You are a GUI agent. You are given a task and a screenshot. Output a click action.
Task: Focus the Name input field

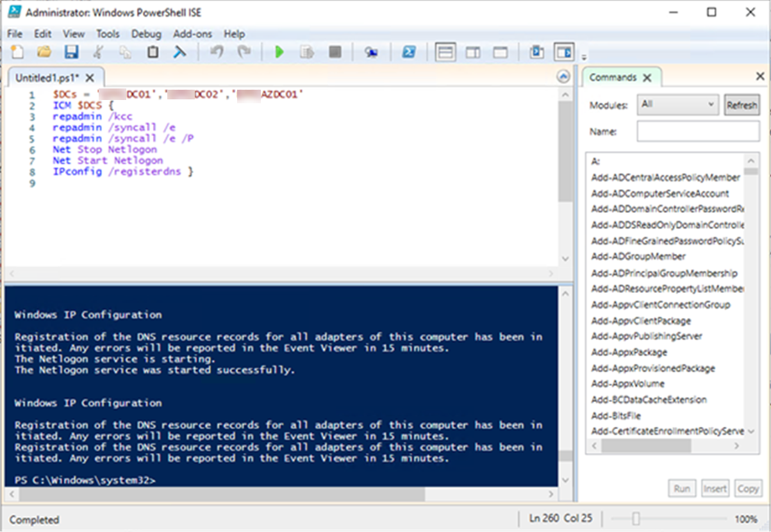(x=698, y=131)
